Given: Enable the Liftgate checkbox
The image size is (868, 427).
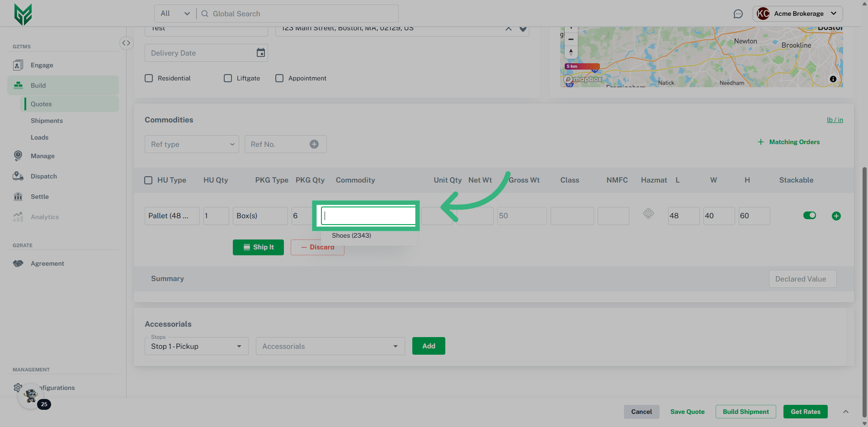Looking at the screenshot, I should [x=228, y=78].
